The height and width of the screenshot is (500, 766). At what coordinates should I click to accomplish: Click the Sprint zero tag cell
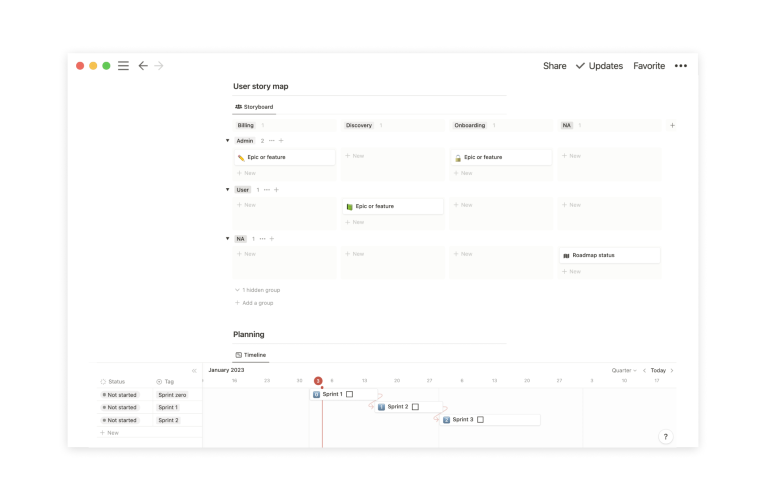(x=172, y=395)
